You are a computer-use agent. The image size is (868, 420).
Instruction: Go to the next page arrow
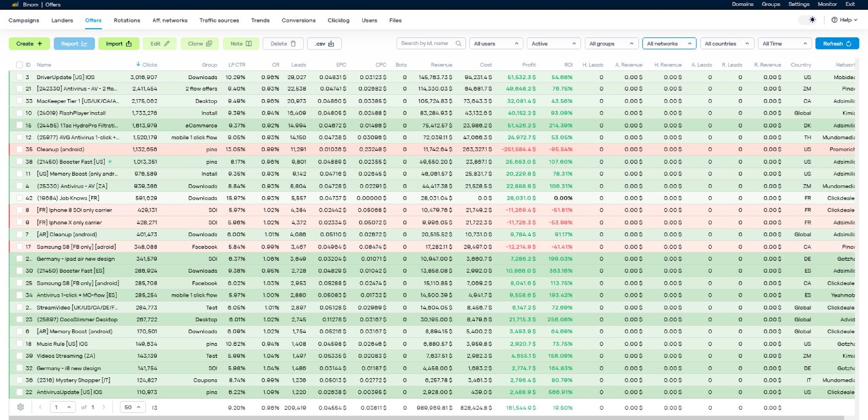pyautogui.click(x=104, y=407)
